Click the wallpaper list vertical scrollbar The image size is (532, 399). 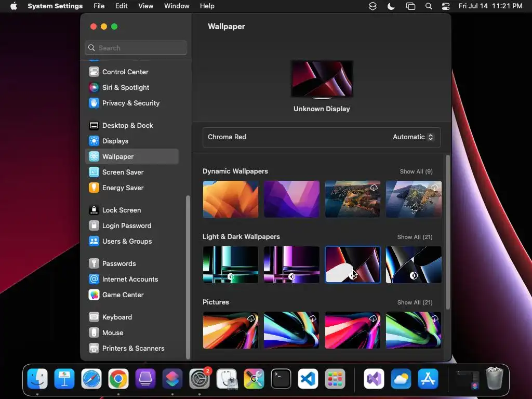[447, 232]
